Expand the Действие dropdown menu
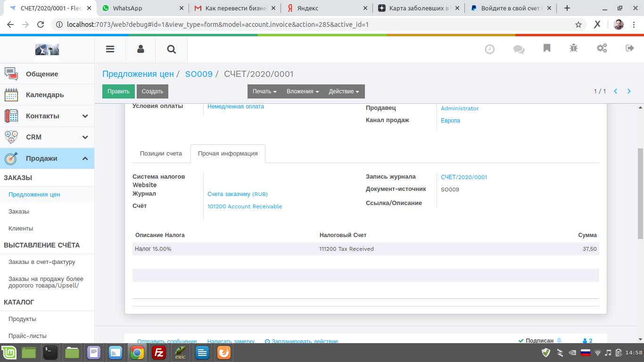Image resolution: width=644 pixels, height=362 pixels. click(x=344, y=91)
